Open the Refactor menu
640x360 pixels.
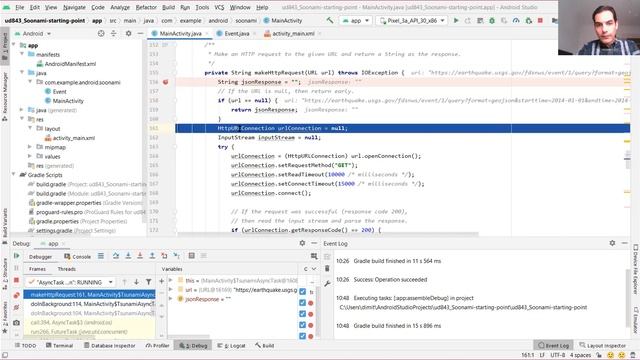(146, 7)
